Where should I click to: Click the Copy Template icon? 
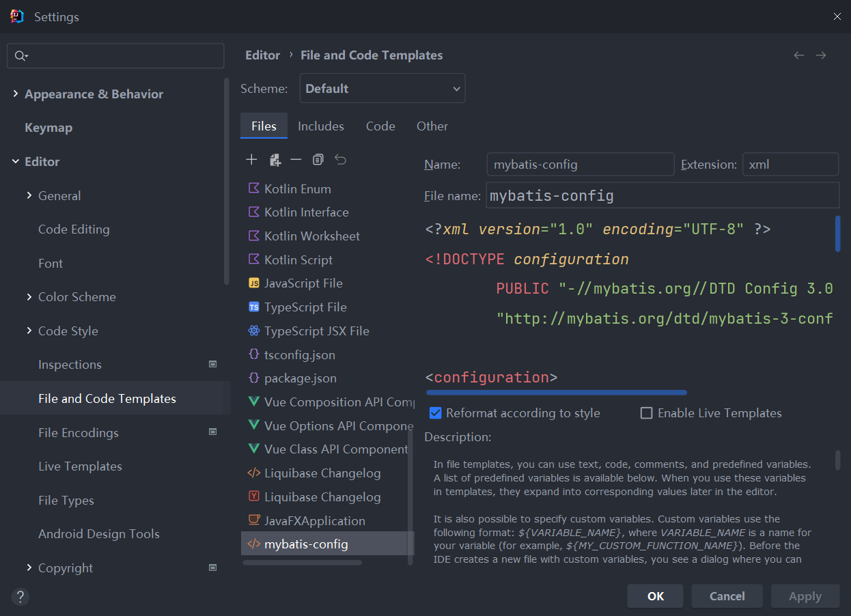(318, 160)
